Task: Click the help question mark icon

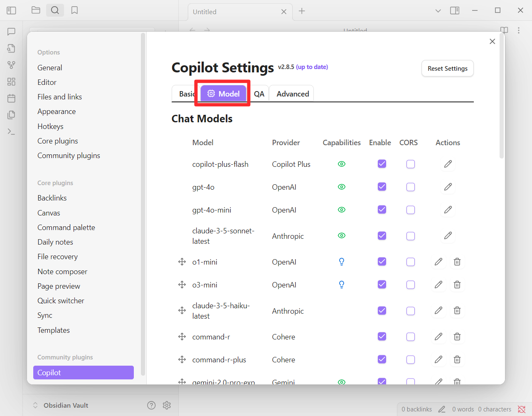Action: click(x=151, y=405)
